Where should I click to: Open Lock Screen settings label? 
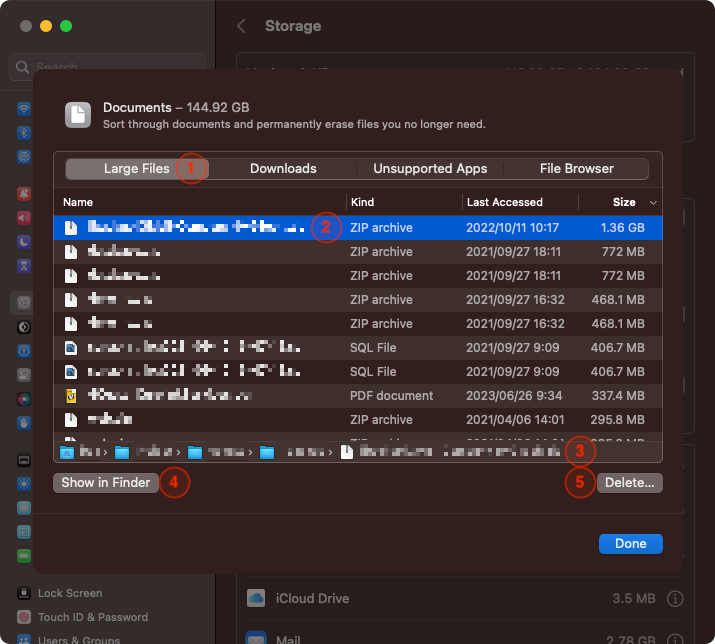pyautogui.click(x=70, y=593)
